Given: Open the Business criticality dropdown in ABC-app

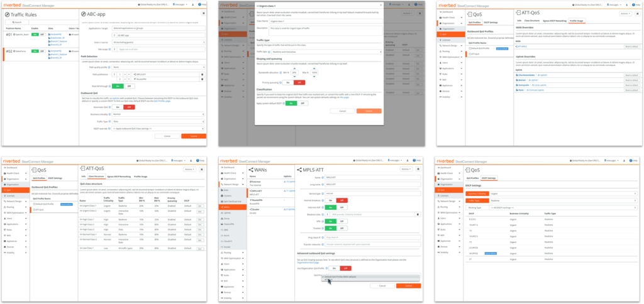Looking at the screenshot, I should (x=157, y=115).
